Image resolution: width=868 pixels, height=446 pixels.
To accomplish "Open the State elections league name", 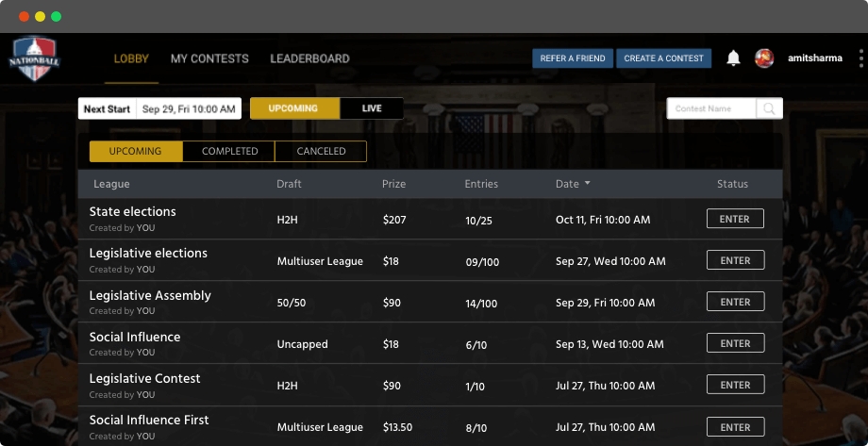I will [132, 211].
